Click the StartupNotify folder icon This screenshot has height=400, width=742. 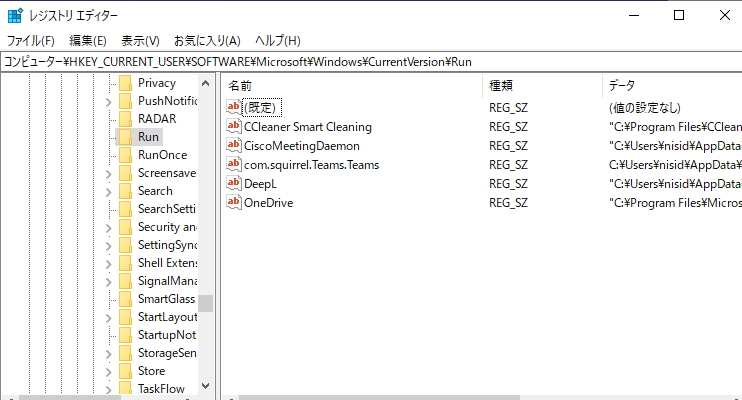[125, 335]
